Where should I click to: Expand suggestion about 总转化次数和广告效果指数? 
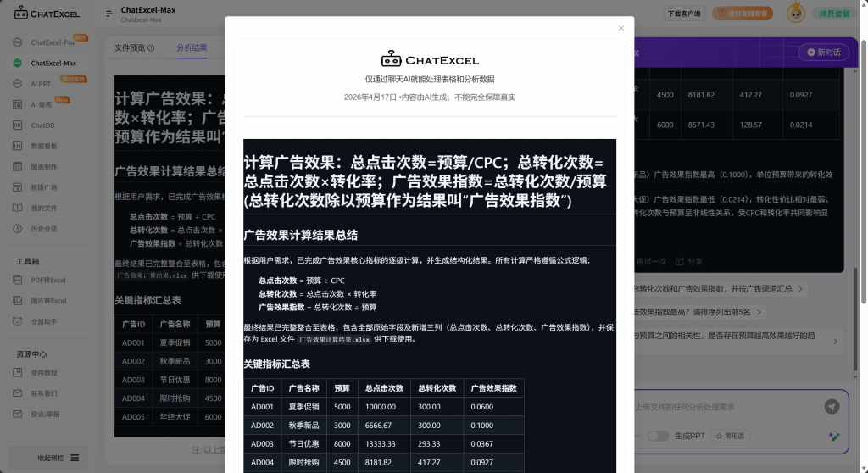pos(800,288)
